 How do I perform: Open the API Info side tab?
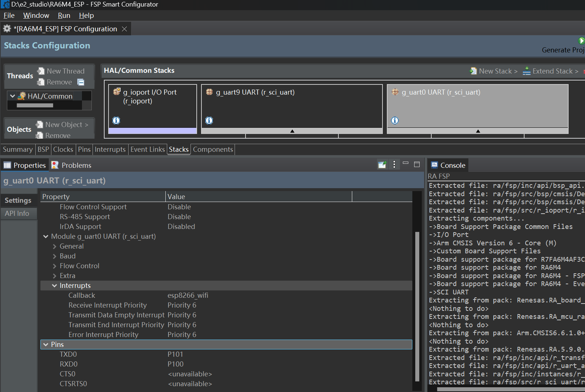(17, 213)
